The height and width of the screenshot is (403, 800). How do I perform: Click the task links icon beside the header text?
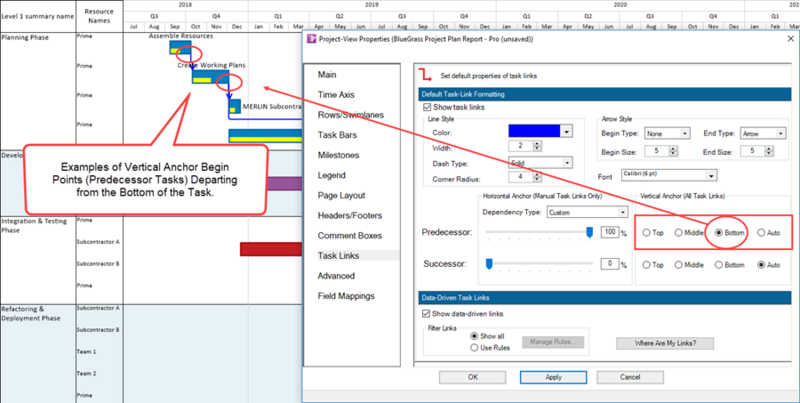click(424, 75)
